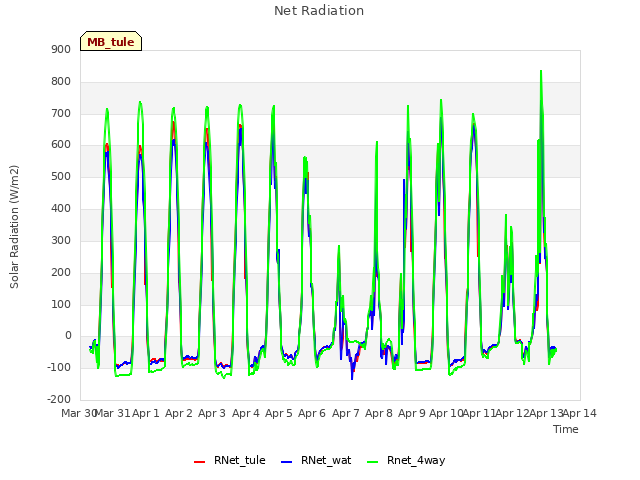Click the Rnet_4way legend entry
This screenshot has width=640, height=480.
[x=406, y=460]
